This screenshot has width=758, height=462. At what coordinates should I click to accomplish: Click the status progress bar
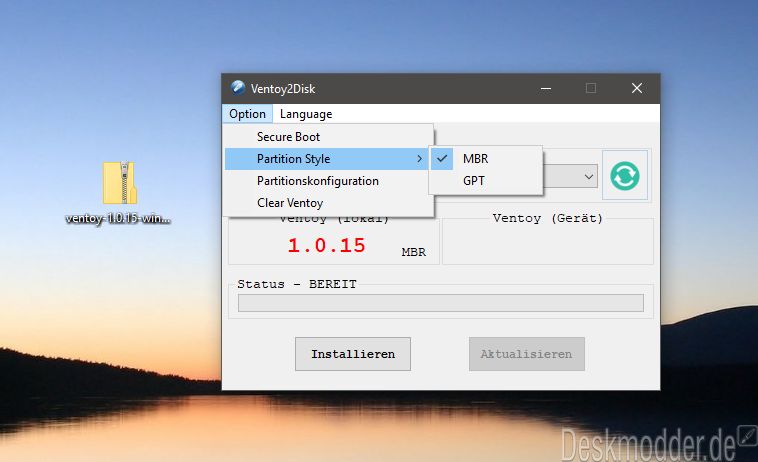click(x=440, y=303)
